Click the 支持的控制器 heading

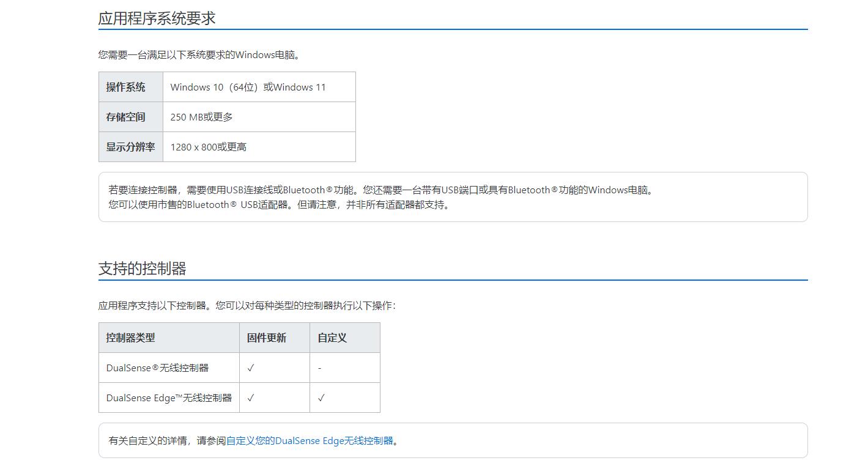point(142,268)
